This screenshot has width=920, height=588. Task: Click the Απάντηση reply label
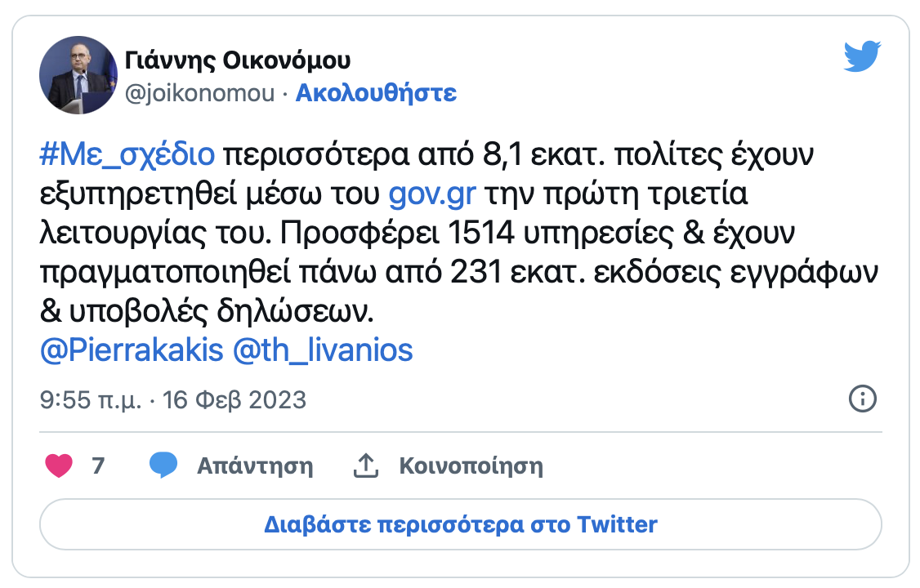click(x=255, y=466)
